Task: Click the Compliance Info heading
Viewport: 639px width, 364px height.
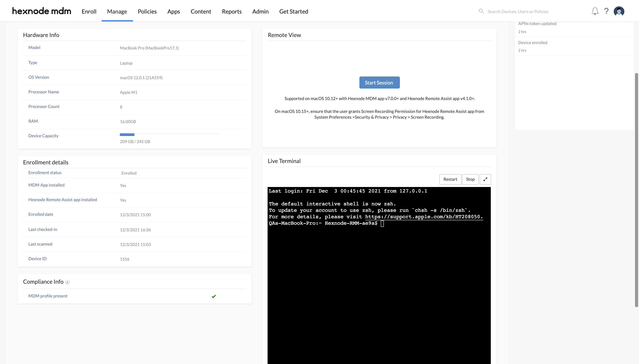Action: tap(43, 282)
